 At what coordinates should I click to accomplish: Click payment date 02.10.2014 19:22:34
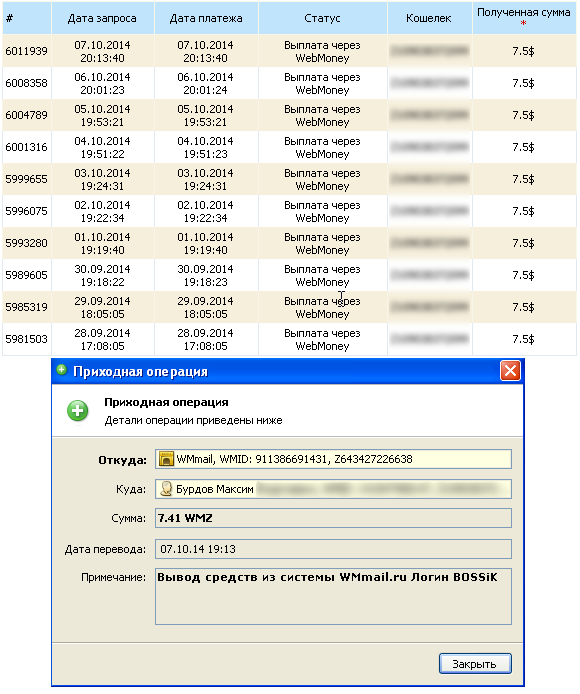[x=205, y=212]
